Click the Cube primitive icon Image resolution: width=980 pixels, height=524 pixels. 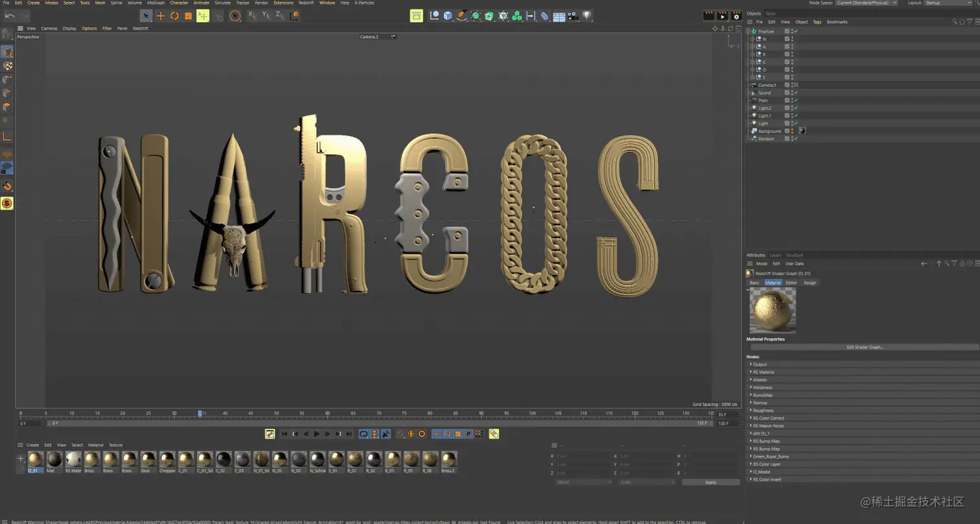(x=448, y=16)
